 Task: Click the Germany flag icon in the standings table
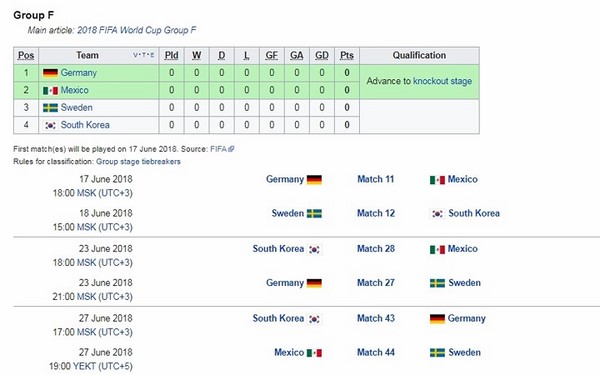50,73
